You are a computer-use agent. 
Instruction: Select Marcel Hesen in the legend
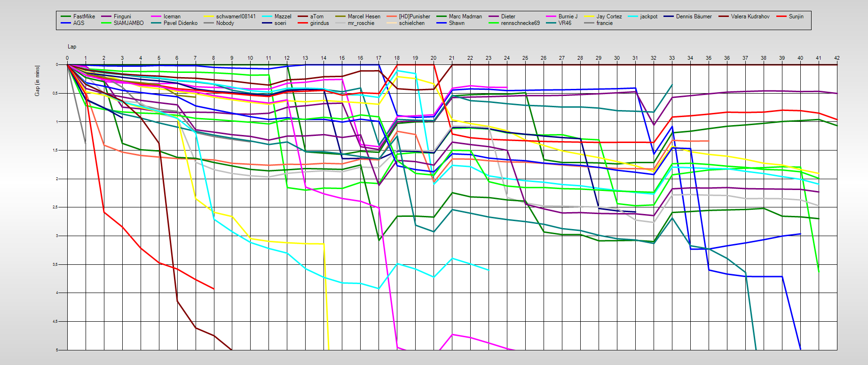[x=363, y=16]
